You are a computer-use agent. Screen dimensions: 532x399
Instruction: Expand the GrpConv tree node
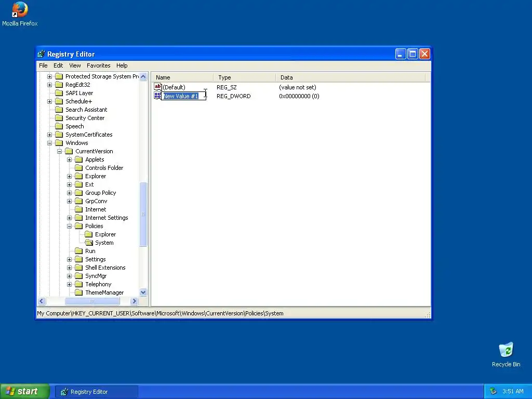click(69, 201)
